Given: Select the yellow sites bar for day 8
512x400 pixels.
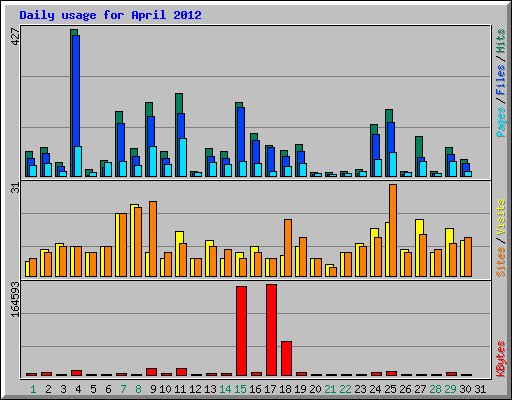Looking at the screenshot, I should pos(134,240).
